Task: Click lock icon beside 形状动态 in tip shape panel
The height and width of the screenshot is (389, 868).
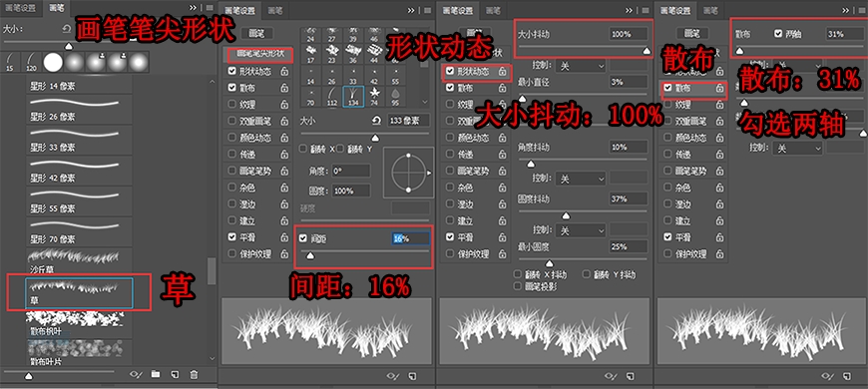Action: coord(283,72)
